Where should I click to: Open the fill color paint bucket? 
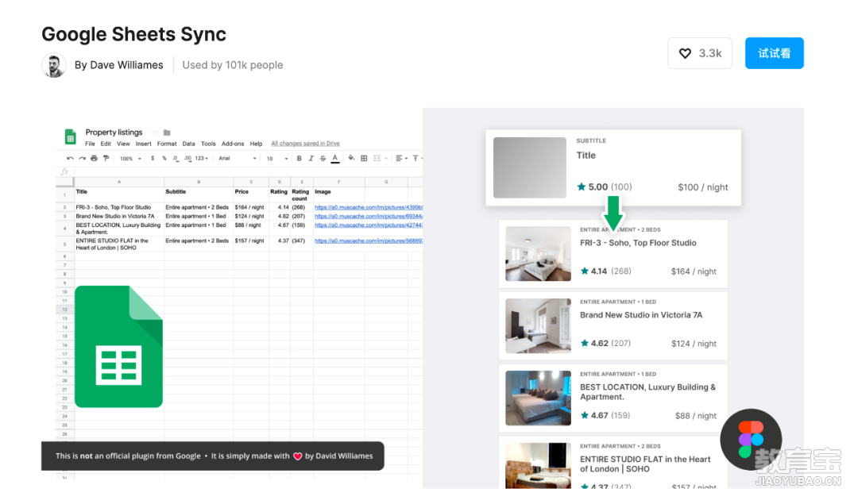[x=351, y=159]
